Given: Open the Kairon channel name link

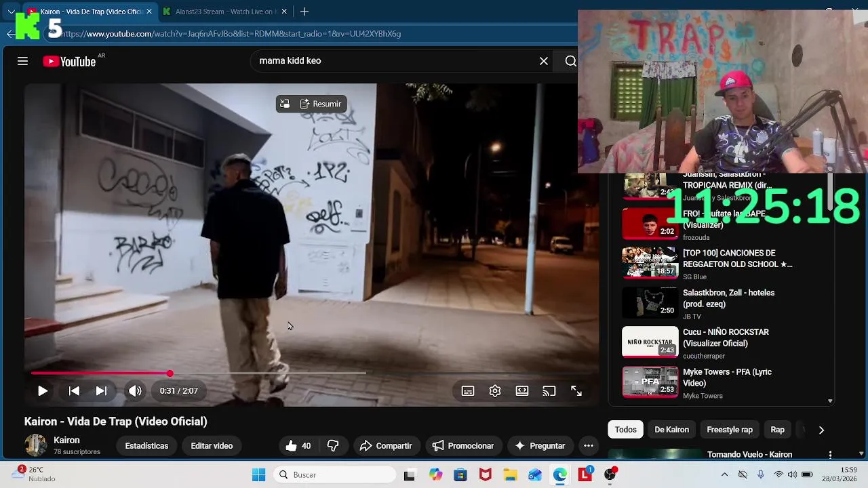Looking at the screenshot, I should click(x=66, y=441).
